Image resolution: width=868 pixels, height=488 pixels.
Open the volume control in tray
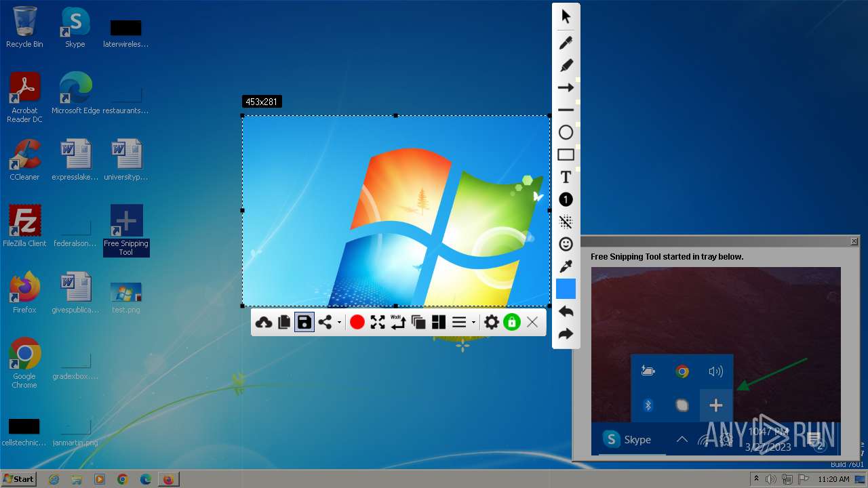tap(771, 479)
